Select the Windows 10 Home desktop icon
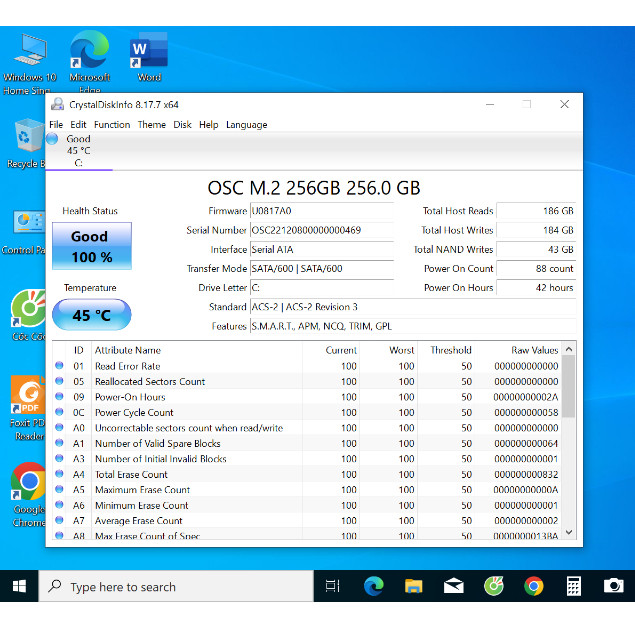 (x=30, y=64)
